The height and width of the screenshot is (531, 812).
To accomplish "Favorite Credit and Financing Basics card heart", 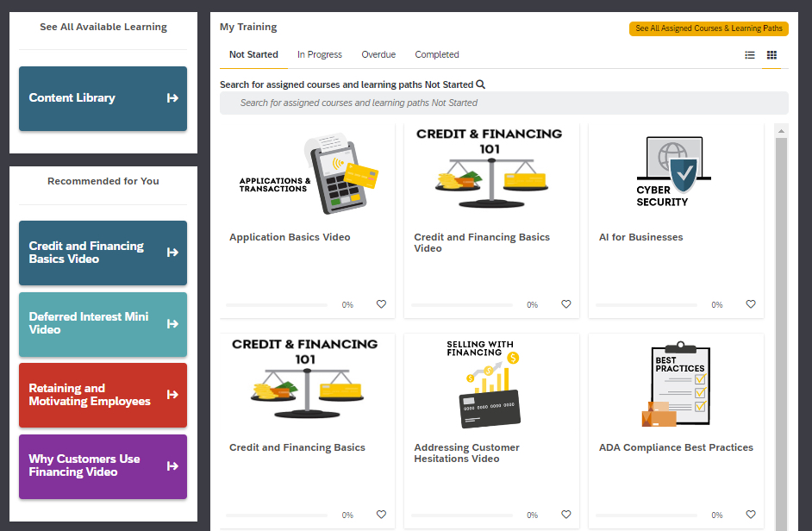I will click(x=381, y=515).
